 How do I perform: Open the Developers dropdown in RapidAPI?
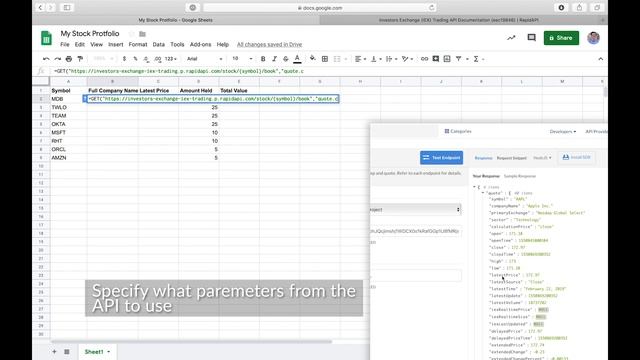click(x=563, y=131)
